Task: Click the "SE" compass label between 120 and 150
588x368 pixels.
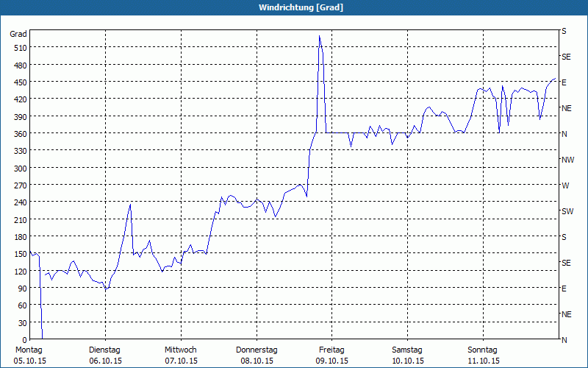Action: 566,263
